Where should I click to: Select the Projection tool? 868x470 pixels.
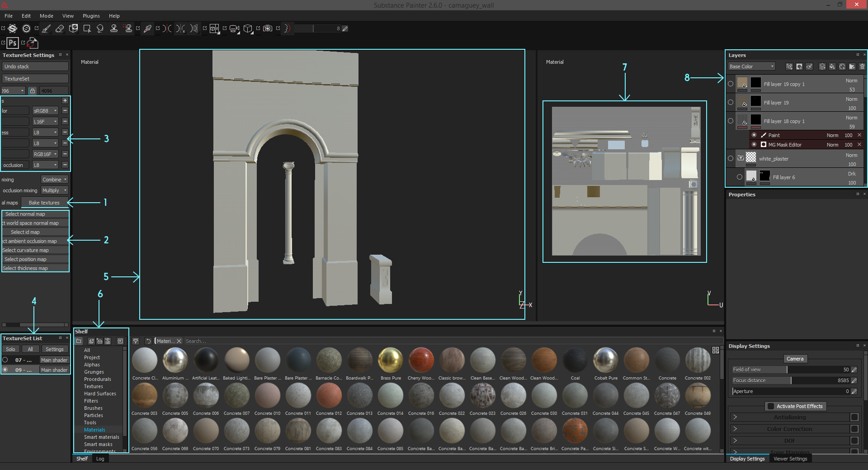[73, 28]
